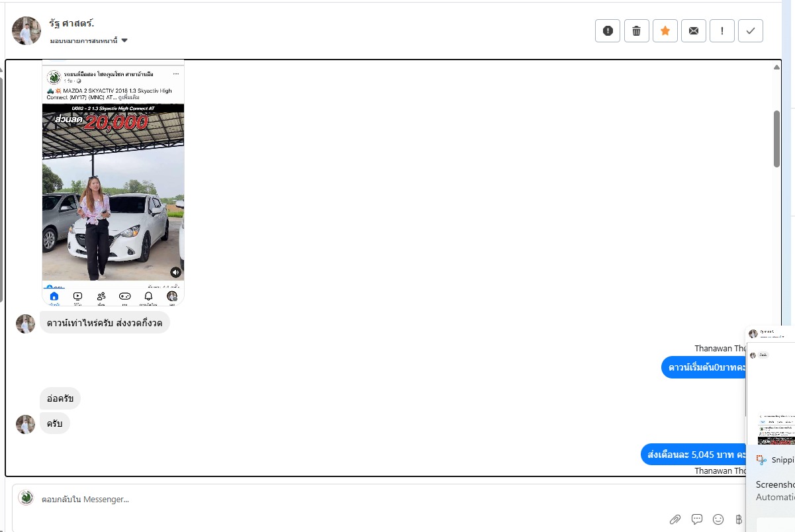Mark the conversation as spam
This screenshot has height=532, width=795.
tap(608, 30)
